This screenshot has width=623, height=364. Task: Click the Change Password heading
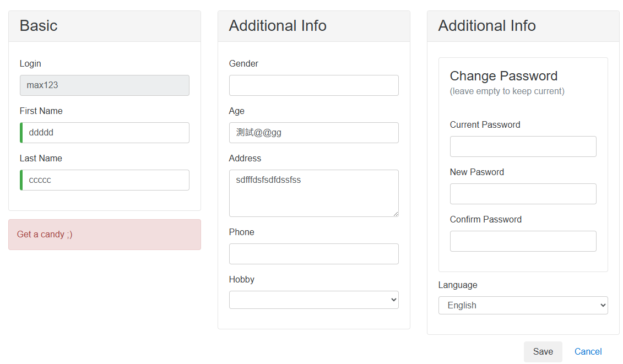503,76
